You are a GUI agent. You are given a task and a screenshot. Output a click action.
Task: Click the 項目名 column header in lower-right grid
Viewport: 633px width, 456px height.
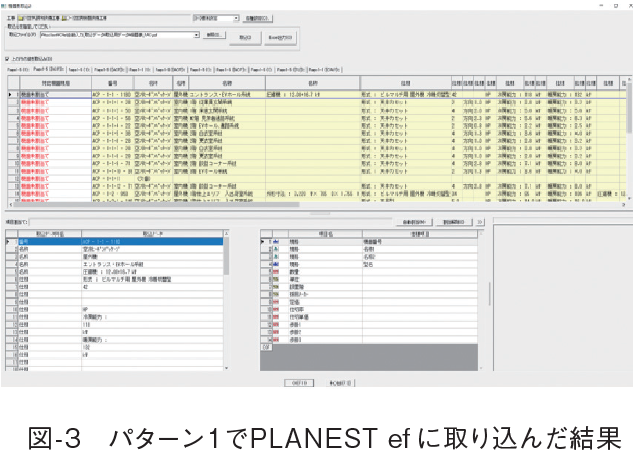(x=325, y=234)
